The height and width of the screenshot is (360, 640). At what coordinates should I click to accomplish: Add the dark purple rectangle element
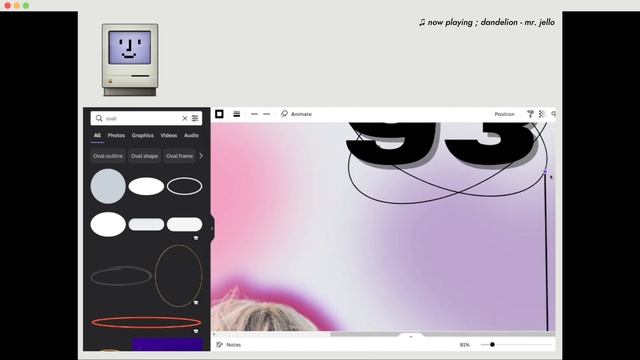tap(167, 344)
